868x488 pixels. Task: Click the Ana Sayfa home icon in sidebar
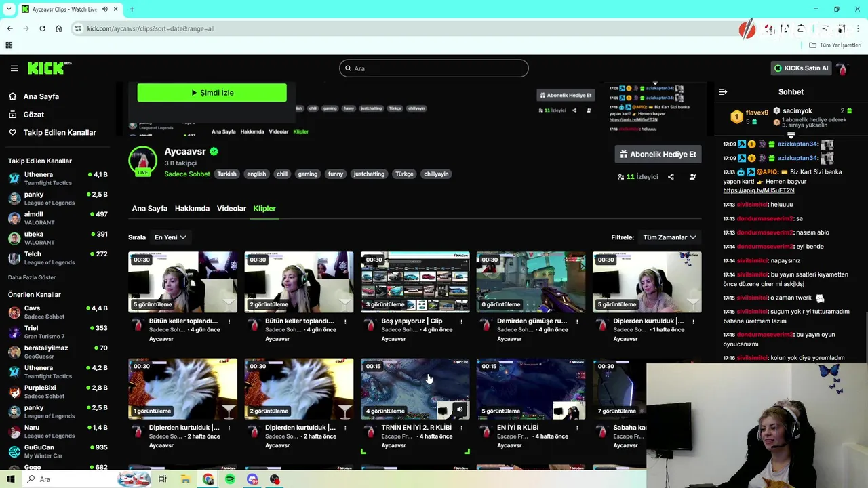pos(13,96)
